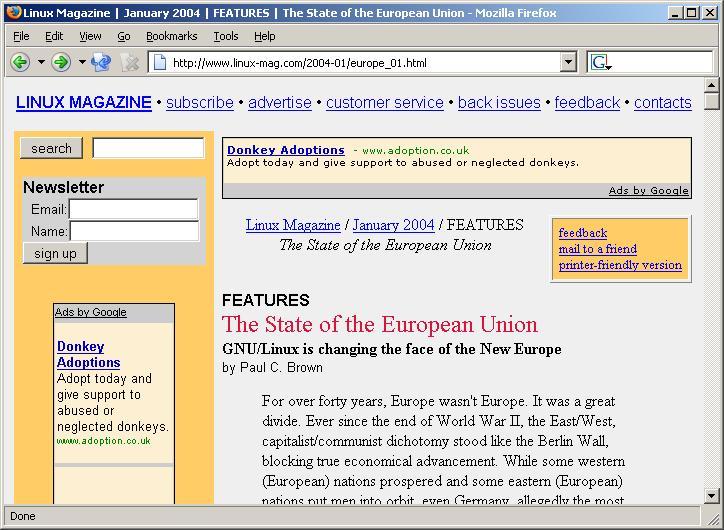Open the Help menu

coord(265,36)
